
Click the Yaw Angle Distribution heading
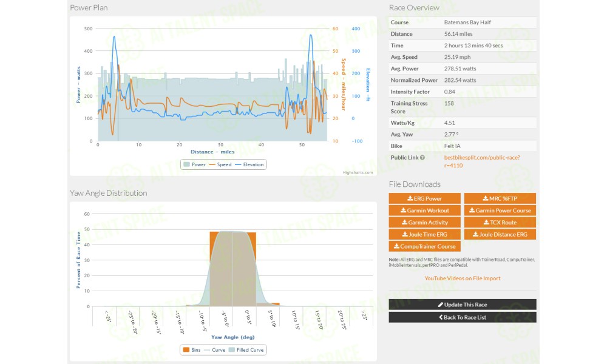tap(109, 193)
